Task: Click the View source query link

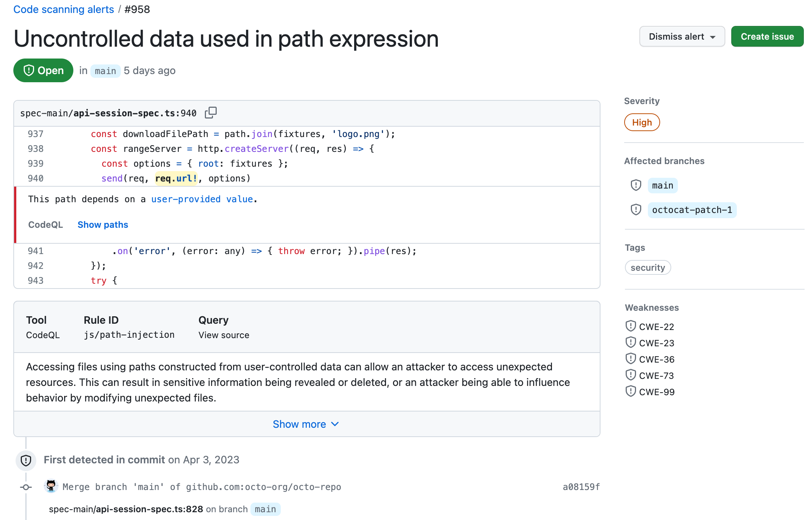Action: pyautogui.click(x=224, y=336)
